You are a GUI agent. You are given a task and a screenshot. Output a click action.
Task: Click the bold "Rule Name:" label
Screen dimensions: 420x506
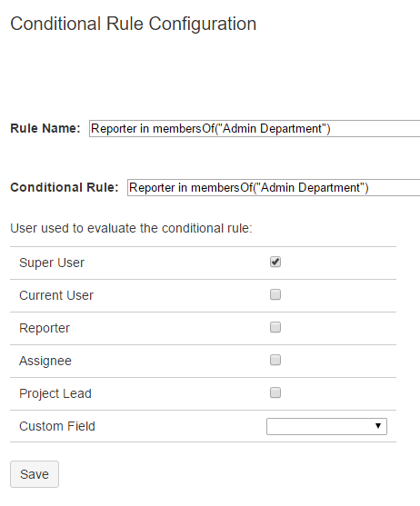45,128
